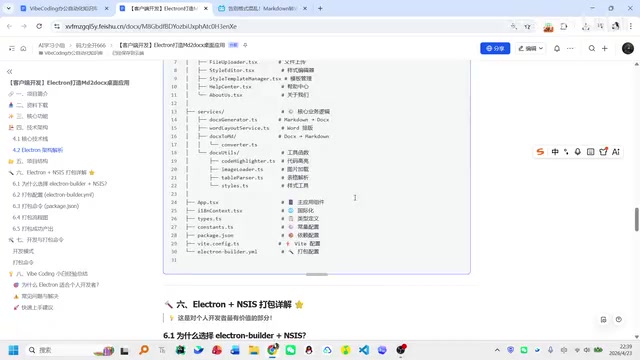Image resolution: width=640 pixels, height=360 pixels.
Task: Click the browser forward arrow
Action: click(x=24, y=26)
